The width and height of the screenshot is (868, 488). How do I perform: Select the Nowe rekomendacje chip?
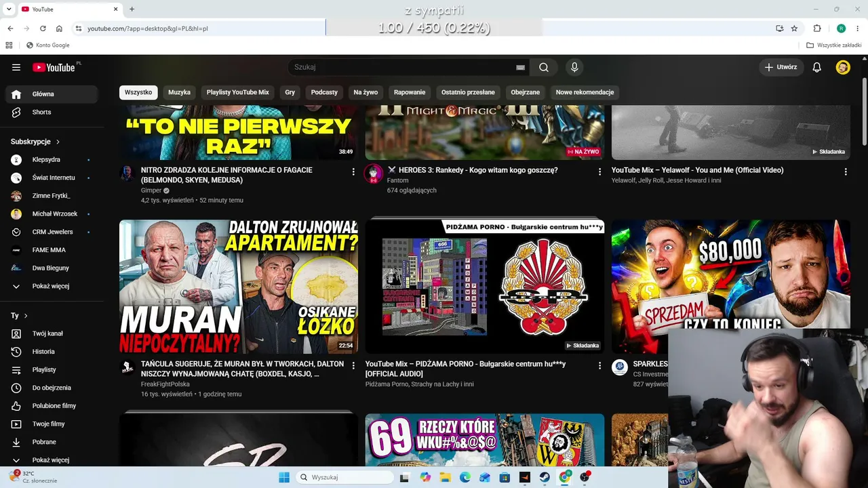point(585,92)
